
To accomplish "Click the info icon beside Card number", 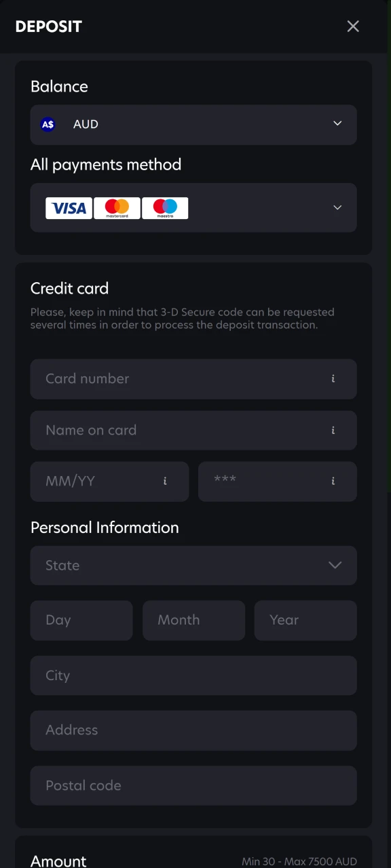I will [x=333, y=379].
